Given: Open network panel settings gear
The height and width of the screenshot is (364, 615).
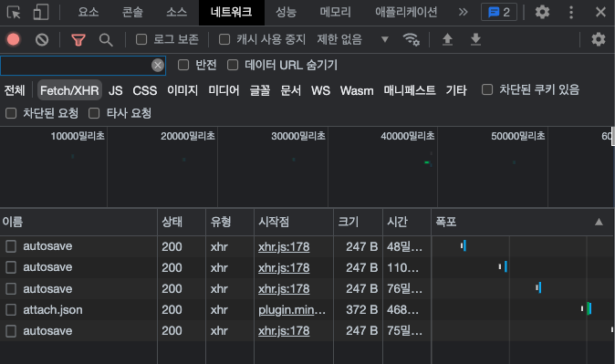Looking at the screenshot, I should 599,39.
